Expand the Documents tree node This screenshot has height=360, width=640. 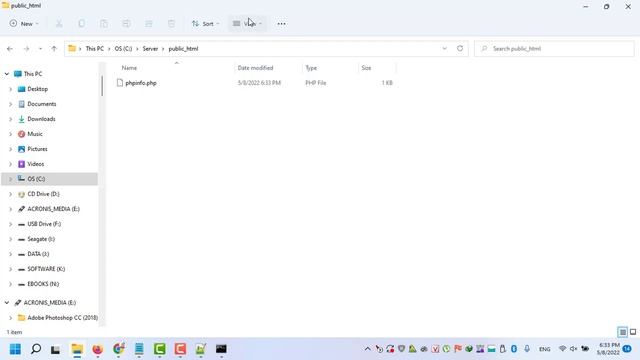[x=11, y=104]
